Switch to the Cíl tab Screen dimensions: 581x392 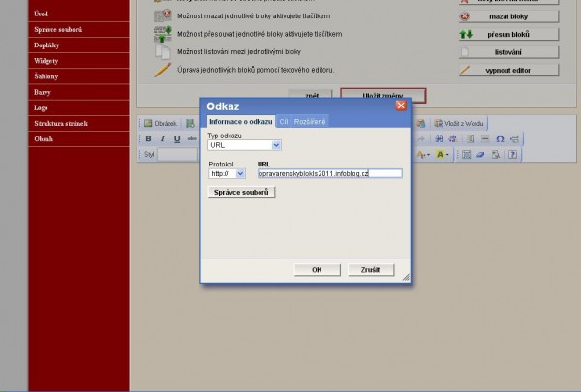[x=284, y=121]
